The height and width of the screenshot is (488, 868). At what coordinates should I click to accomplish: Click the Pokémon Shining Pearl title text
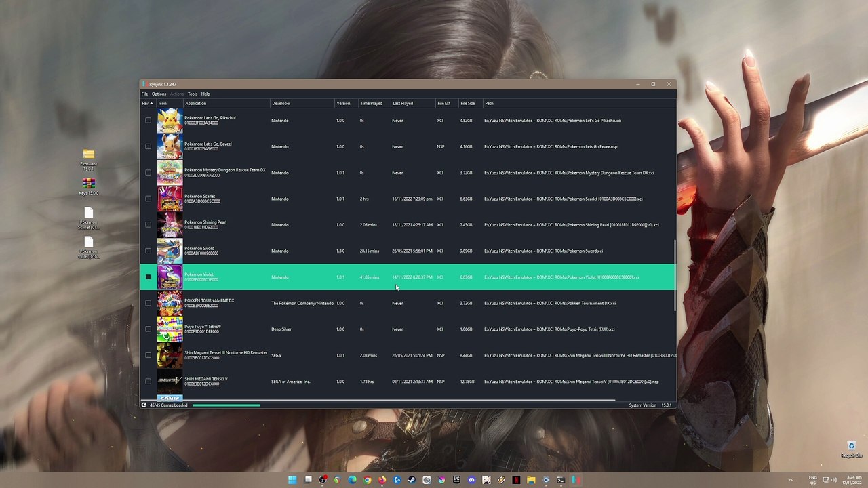pyautogui.click(x=205, y=222)
